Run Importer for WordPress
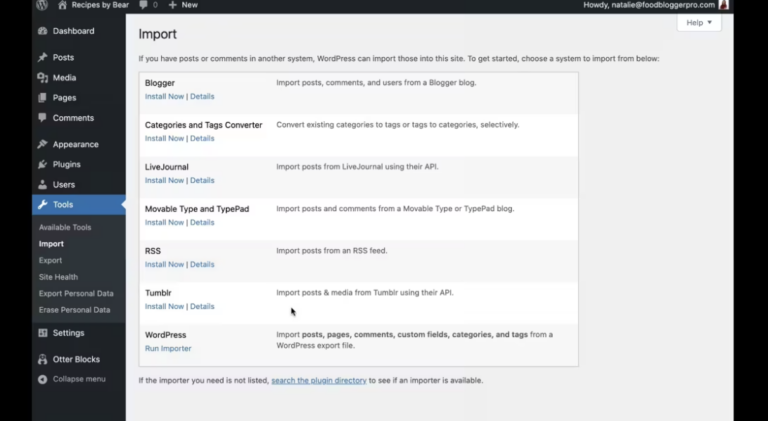 [168, 349]
